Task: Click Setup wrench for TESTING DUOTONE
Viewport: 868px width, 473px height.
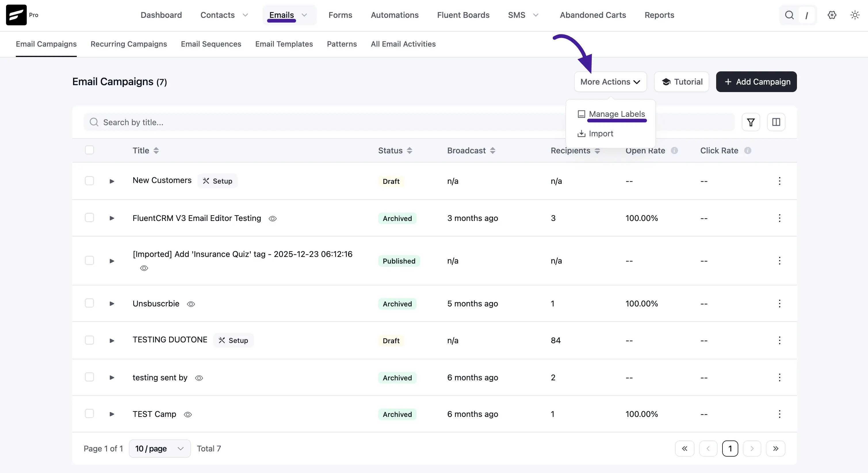Action: click(x=233, y=340)
